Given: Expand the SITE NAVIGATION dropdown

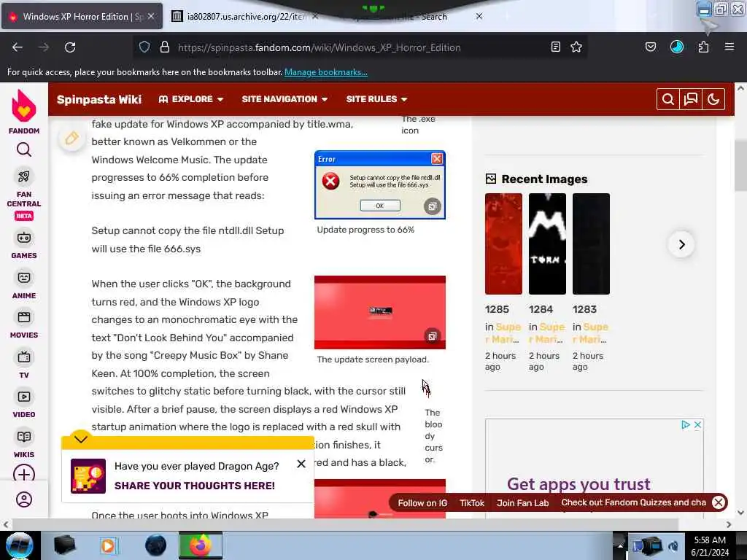Looking at the screenshot, I should coord(285,99).
